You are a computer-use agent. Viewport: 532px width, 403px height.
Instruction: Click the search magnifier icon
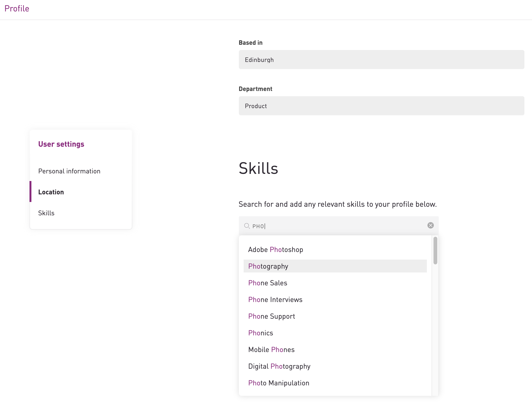pyautogui.click(x=247, y=226)
